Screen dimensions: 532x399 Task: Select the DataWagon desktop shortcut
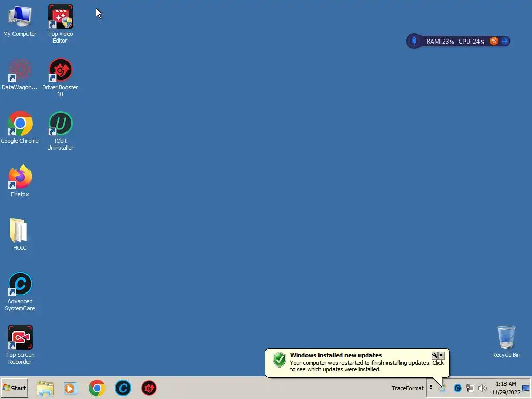20,75
